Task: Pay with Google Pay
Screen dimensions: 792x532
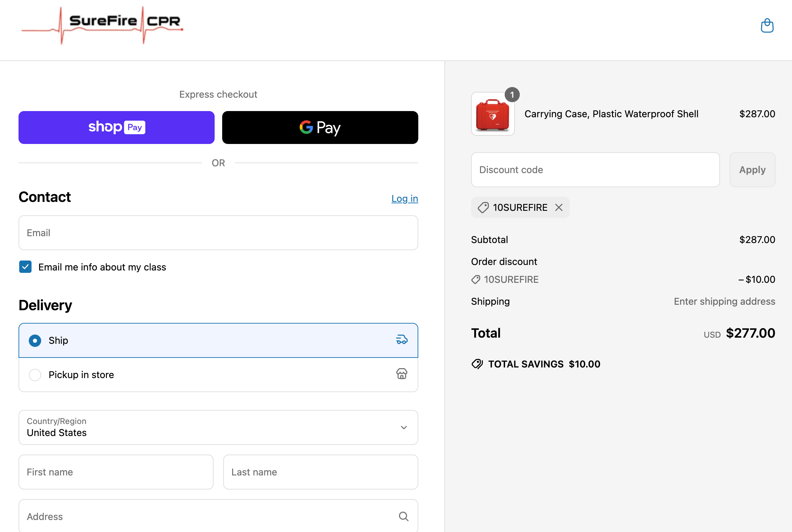Action: click(x=320, y=128)
